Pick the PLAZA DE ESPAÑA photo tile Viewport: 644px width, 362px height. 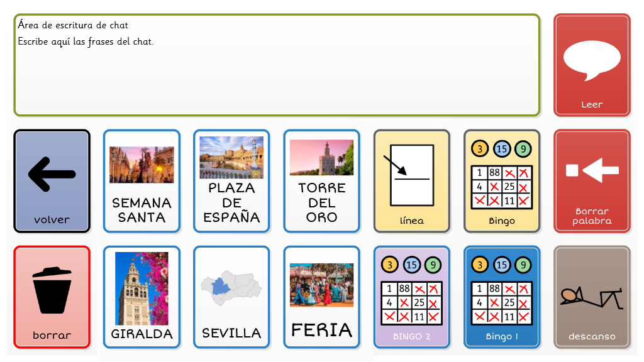click(231, 181)
